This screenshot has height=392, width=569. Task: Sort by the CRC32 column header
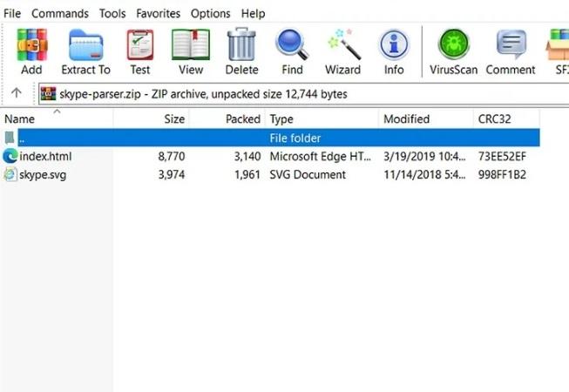[x=506, y=118]
